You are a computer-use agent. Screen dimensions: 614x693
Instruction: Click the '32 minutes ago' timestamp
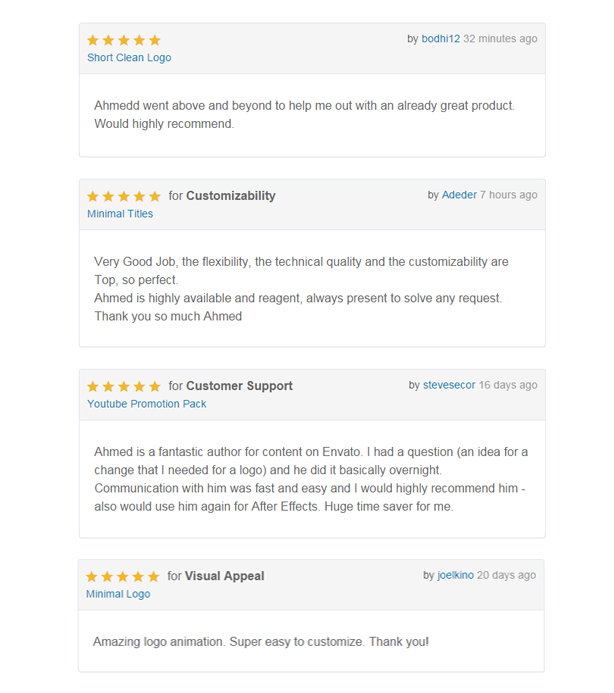pos(500,39)
